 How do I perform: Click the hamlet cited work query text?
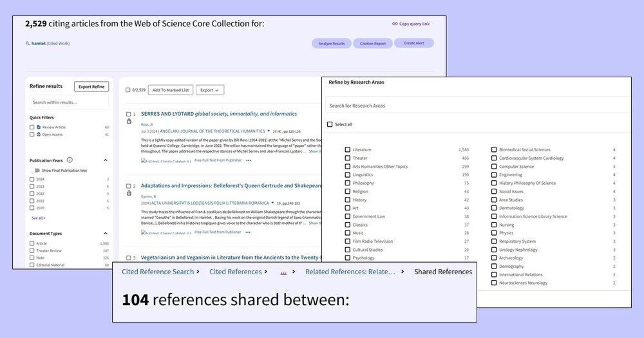coord(50,44)
